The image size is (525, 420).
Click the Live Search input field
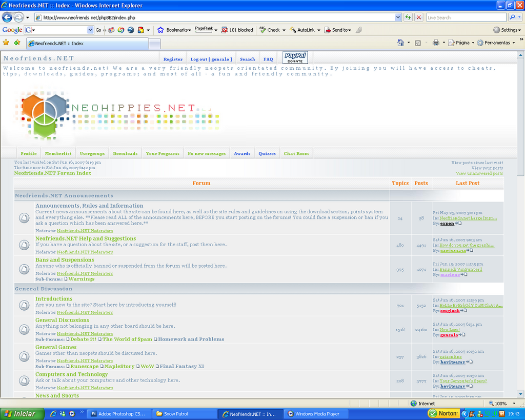[466, 17]
